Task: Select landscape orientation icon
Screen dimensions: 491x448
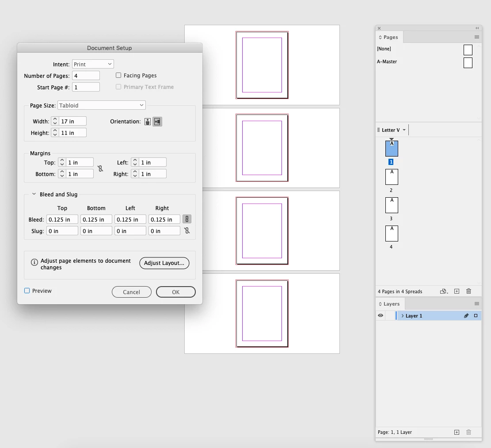Action: click(157, 122)
